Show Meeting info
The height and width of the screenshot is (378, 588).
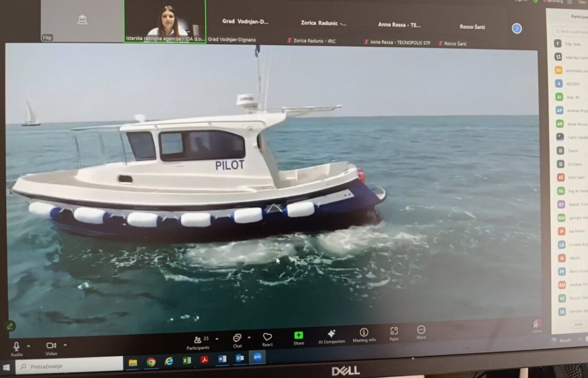[x=364, y=335]
